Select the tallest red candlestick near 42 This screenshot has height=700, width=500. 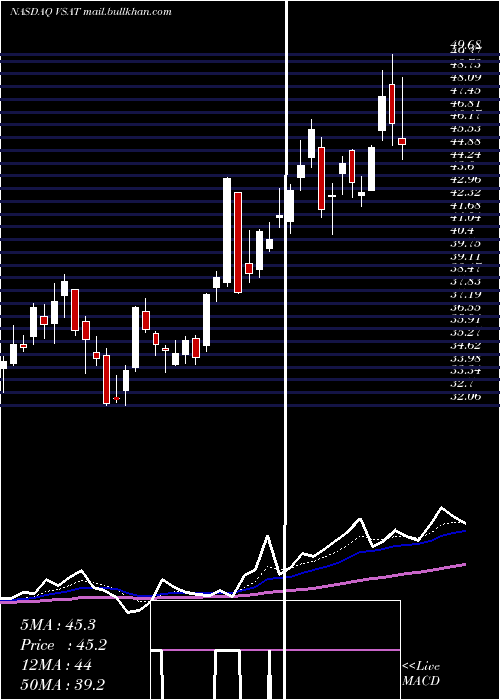point(238,242)
